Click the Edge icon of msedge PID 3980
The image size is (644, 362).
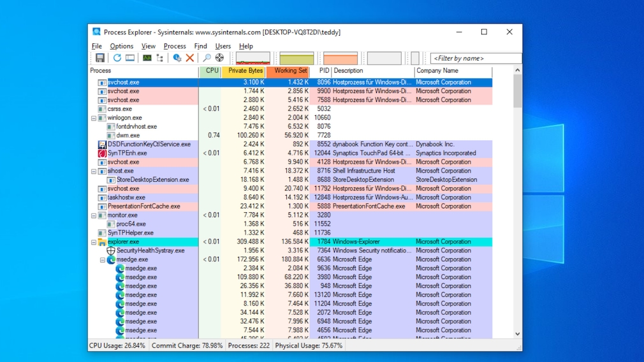(x=119, y=277)
